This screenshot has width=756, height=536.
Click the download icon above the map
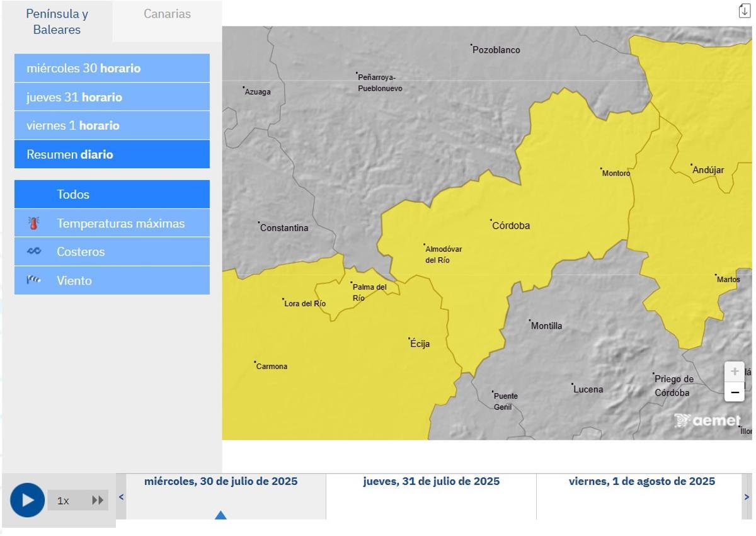point(744,11)
